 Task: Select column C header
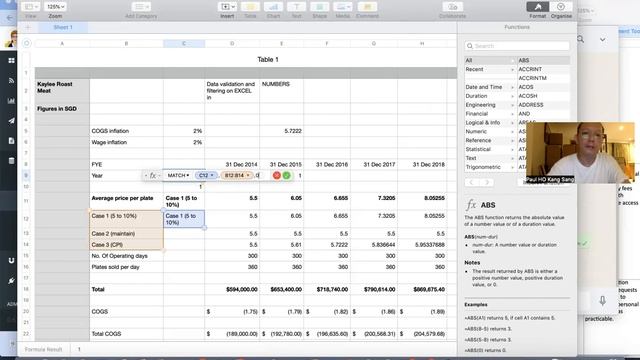click(184, 43)
